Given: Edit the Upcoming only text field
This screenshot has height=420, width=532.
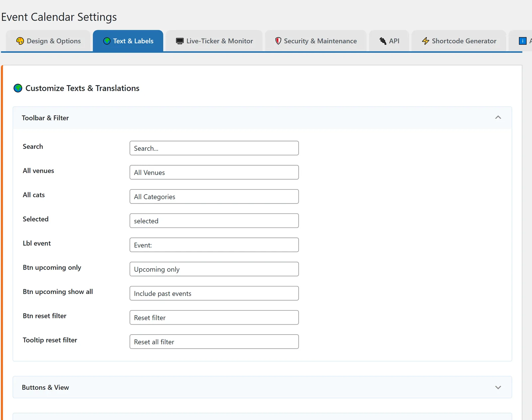Looking at the screenshot, I should click(214, 269).
